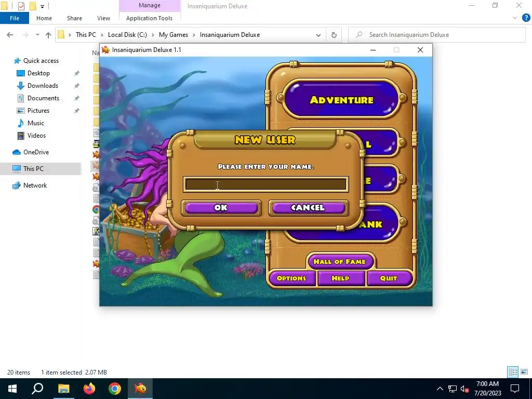Switch to the Home ribbon tab
This screenshot has width=532, height=399.
[44, 18]
